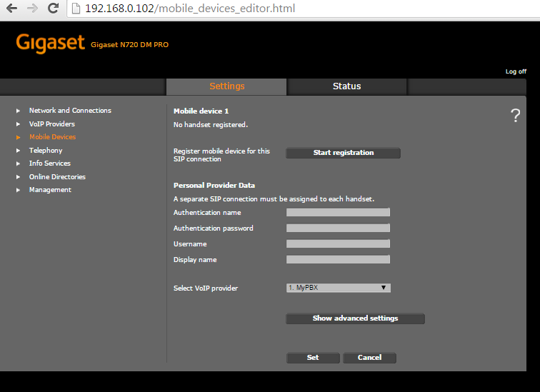Screen dimensions: 540x392
Task: Click 'No handset registered.' text
Action: click(211, 125)
